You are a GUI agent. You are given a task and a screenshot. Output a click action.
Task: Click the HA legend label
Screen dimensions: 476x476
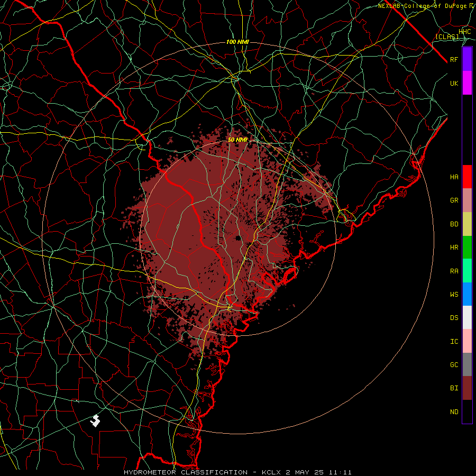(x=454, y=177)
